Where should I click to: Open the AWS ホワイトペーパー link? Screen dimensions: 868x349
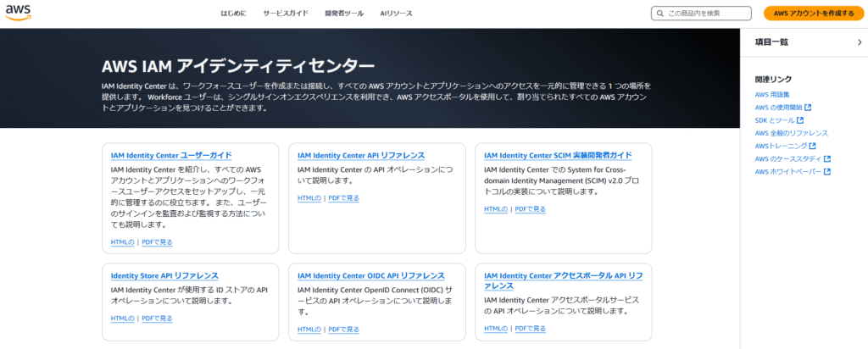[788, 172]
